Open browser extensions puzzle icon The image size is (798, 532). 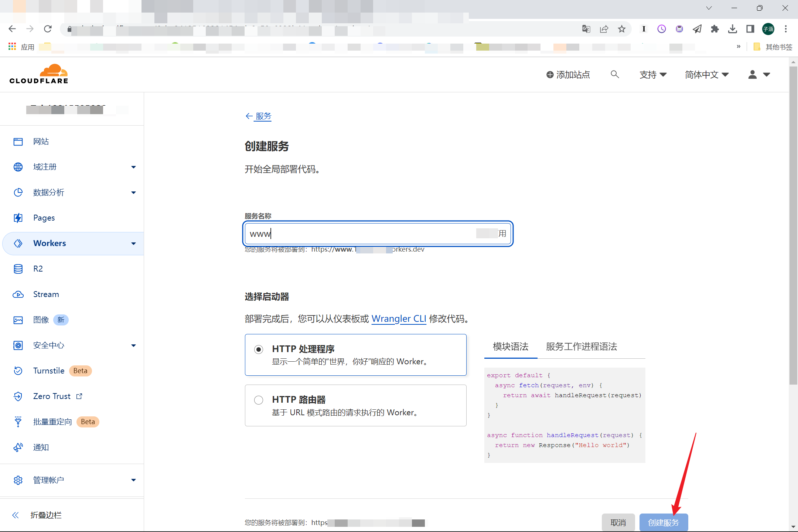click(x=715, y=29)
